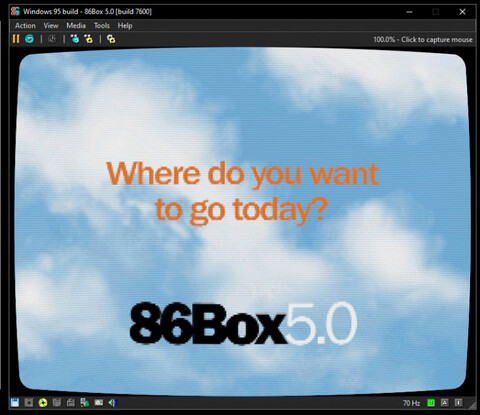Viewport: 480px width, 415px height.
Task: Open the Media menu
Action: click(x=76, y=26)
